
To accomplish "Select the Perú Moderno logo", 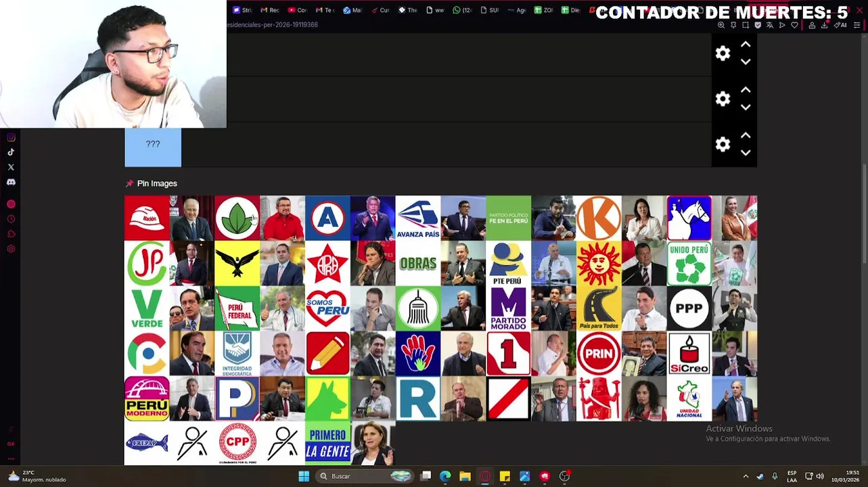I will pos(147,399).
